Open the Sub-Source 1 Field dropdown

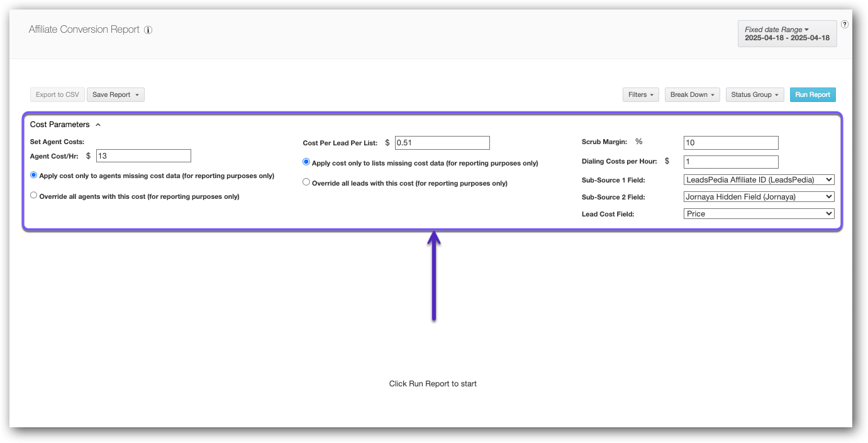(x=759, y=180)
